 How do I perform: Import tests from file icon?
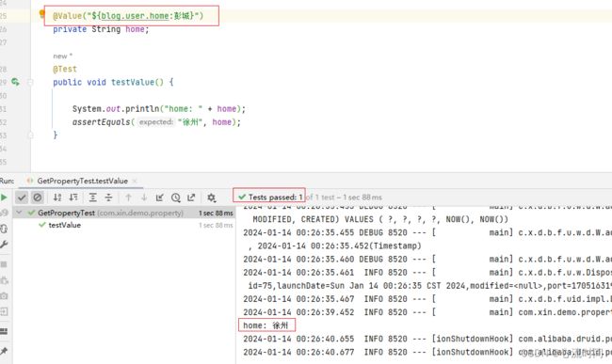pos(160,198)
